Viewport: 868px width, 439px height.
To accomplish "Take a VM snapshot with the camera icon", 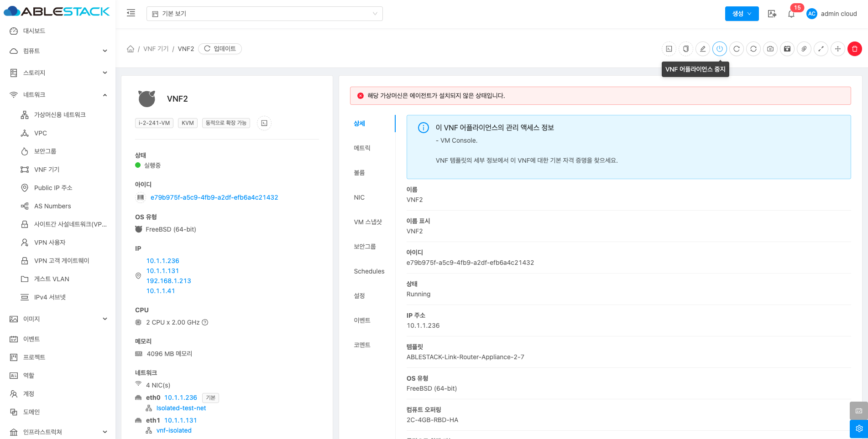I will click(x=770, y=49).
